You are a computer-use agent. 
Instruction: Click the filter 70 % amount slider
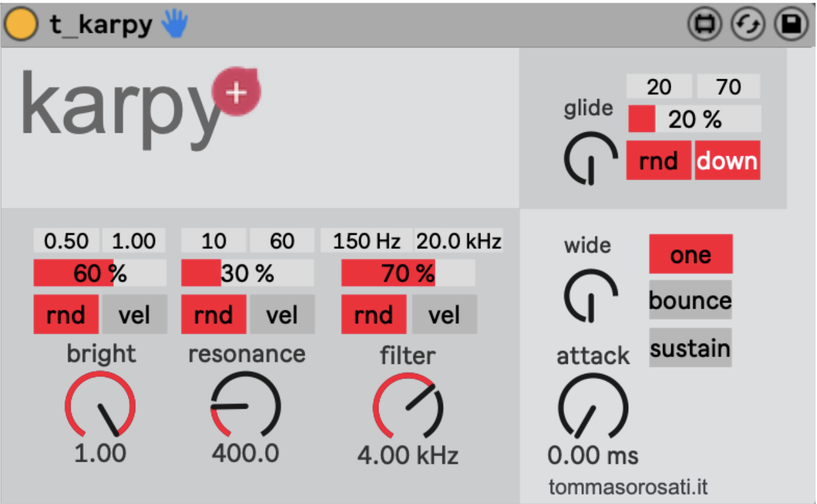pyautogui.click(x=408, y=274)
